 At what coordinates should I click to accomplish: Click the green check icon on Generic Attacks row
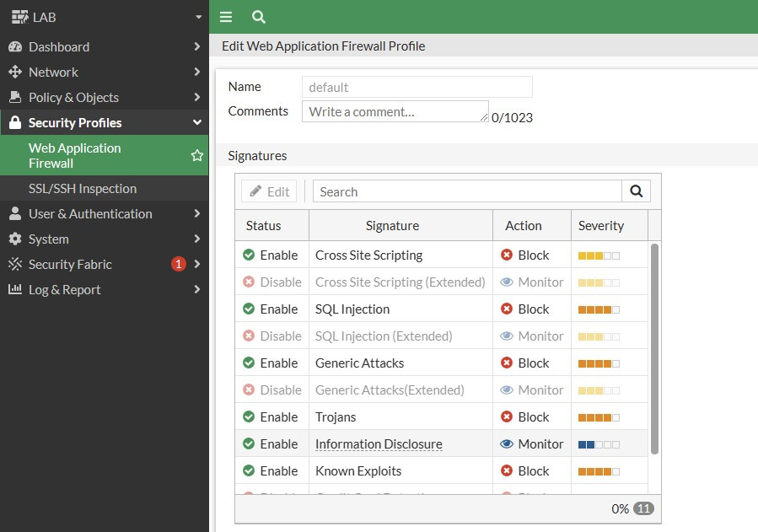coord(249,363)
